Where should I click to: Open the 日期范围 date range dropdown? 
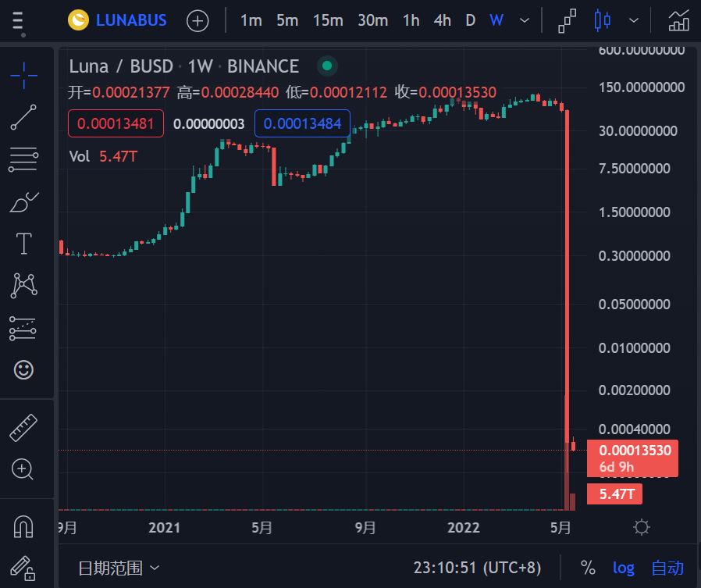point(119,568)
